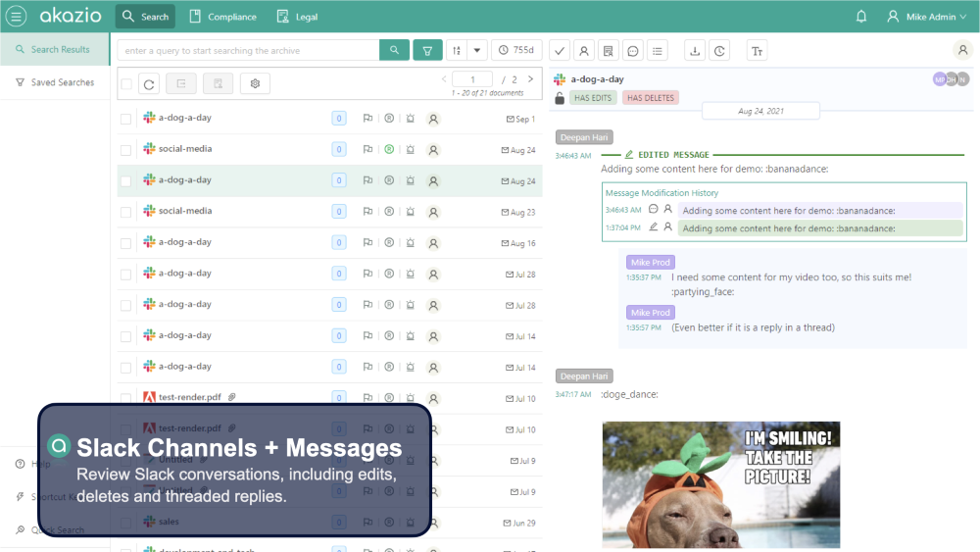This screenshot has height=552, width=980.
Task: Click the Aug 24, 2021 date marker
Action: 760,111
